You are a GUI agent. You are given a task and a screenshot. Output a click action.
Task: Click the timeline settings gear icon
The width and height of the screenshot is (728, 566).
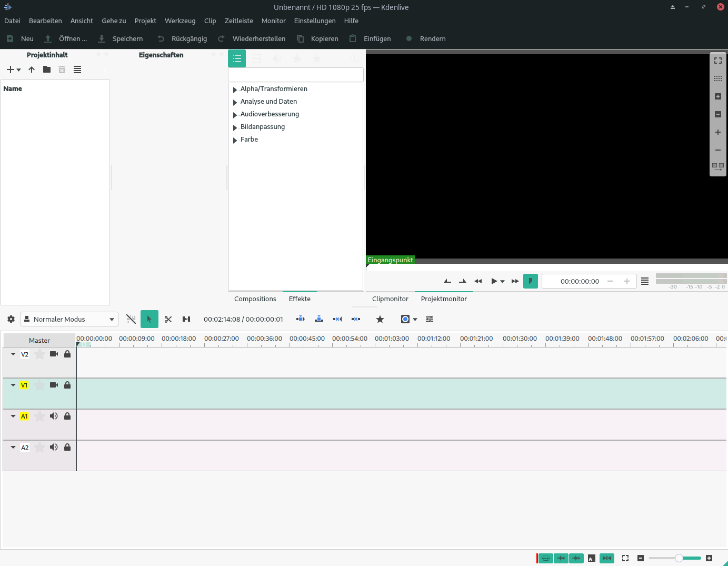pyautogui.click(x=11, y=319)
